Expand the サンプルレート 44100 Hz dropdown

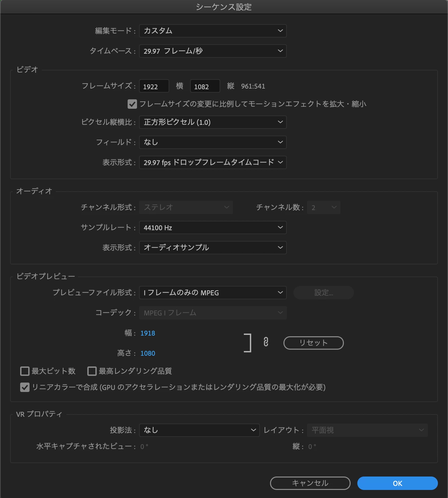point(213,228)
